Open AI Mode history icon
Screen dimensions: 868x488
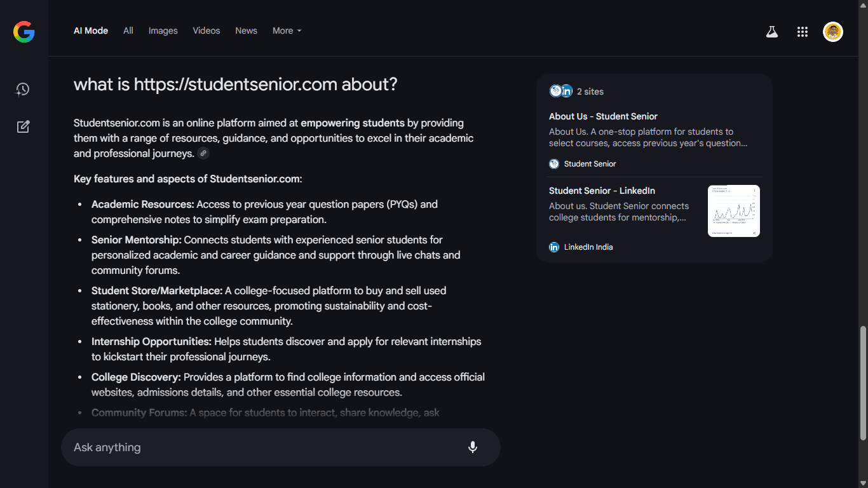tap(23, 90)
